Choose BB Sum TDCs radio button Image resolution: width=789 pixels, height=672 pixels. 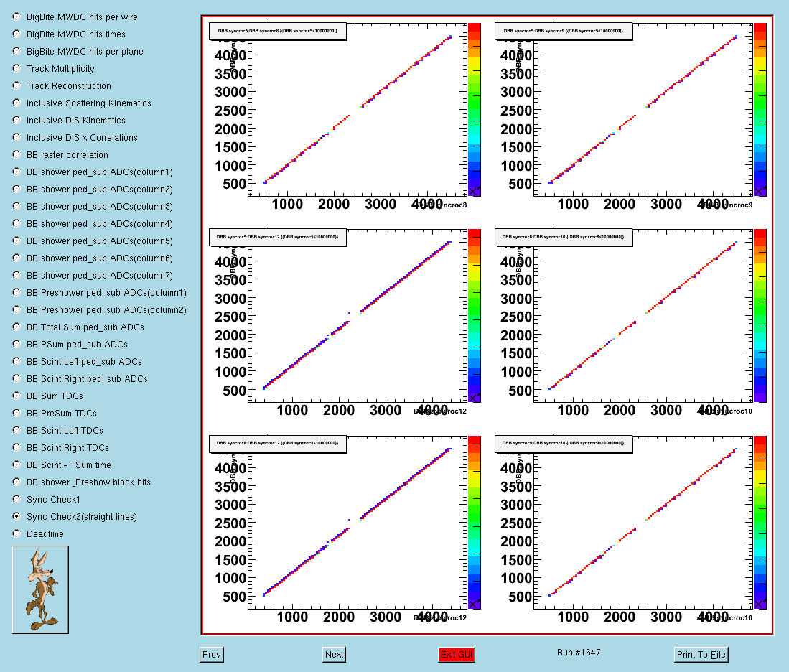[17, 396]
